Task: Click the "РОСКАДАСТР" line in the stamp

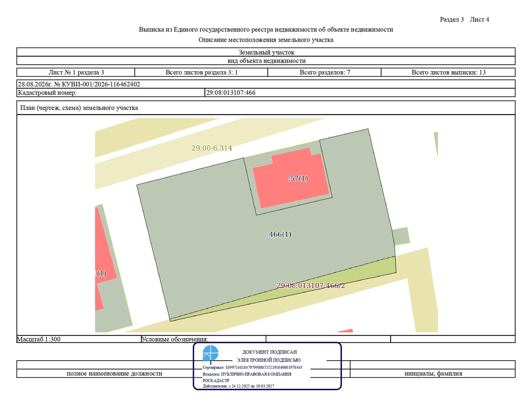Action: [x=216, y=381]
